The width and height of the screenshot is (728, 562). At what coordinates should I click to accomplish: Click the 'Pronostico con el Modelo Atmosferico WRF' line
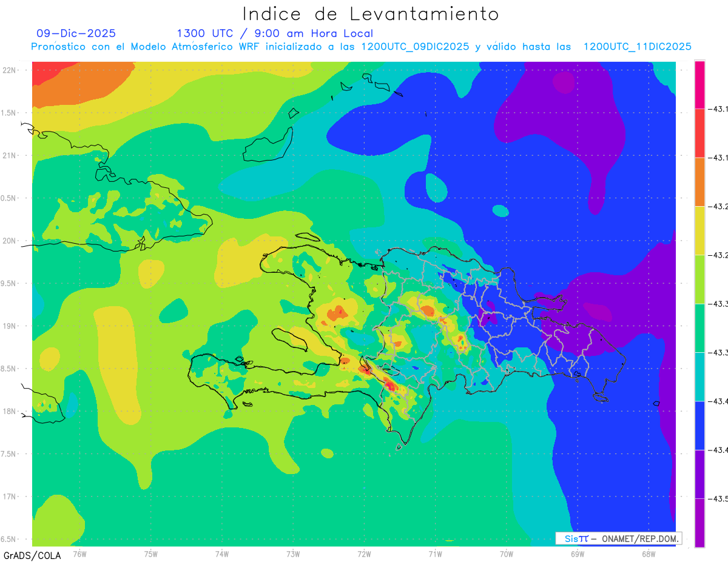click(361, 47)
